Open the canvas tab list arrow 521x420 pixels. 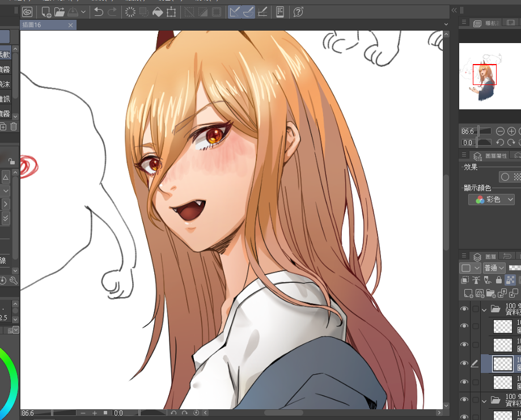click(446, 24)
